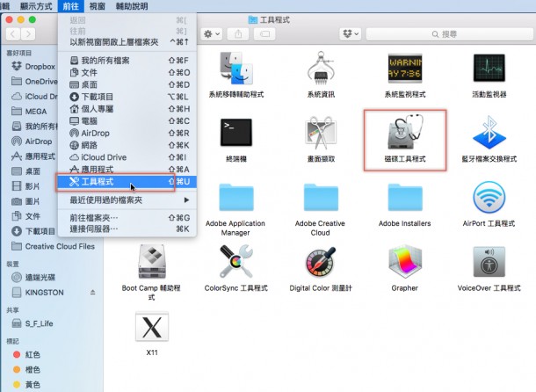This screenshot has width=536, height=392.
Task: Open the Activity Monitor (活動監視器) icon
Action: (x=489, y=68)
